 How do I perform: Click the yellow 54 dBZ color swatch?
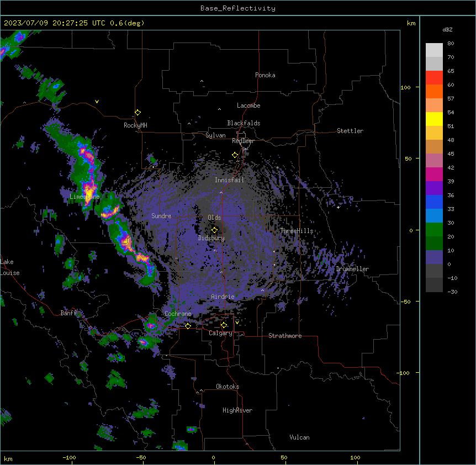(x=434, y=119)
